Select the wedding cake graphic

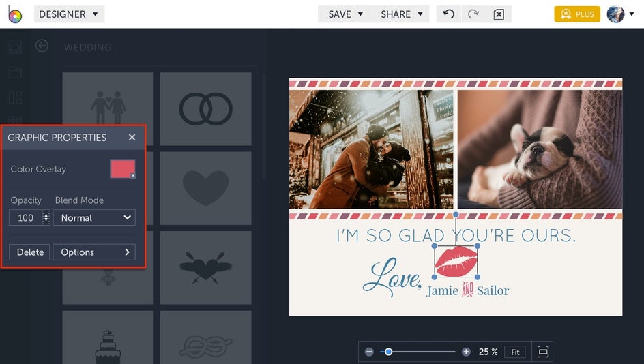108,337
